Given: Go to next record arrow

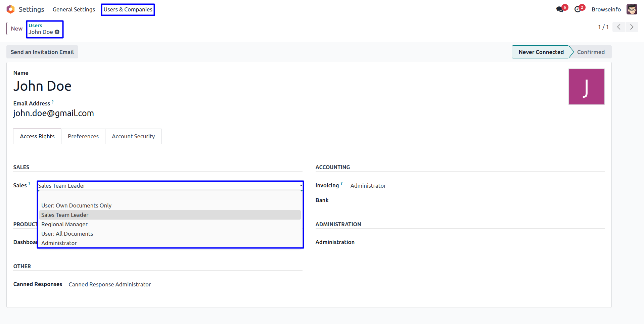Looking at the screenshot, I should (632, 27).
